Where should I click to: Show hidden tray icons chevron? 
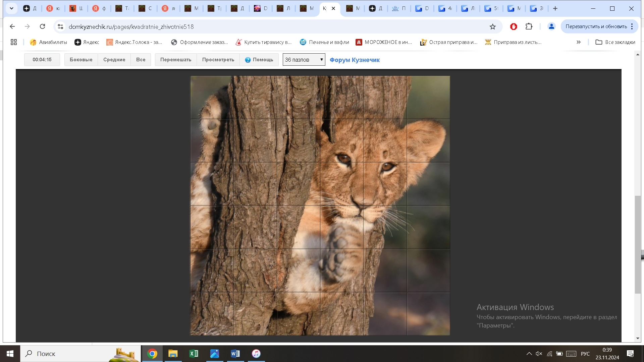point(529,354)
